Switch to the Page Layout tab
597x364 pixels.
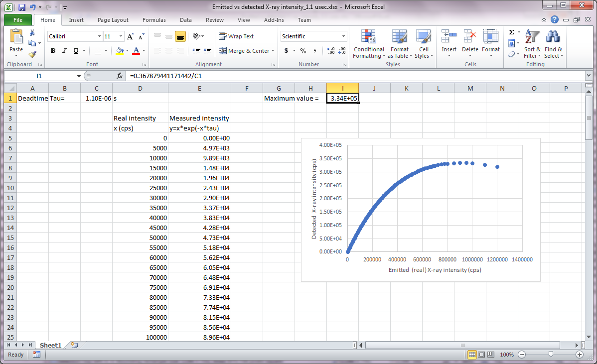click(x=113, y=20)
